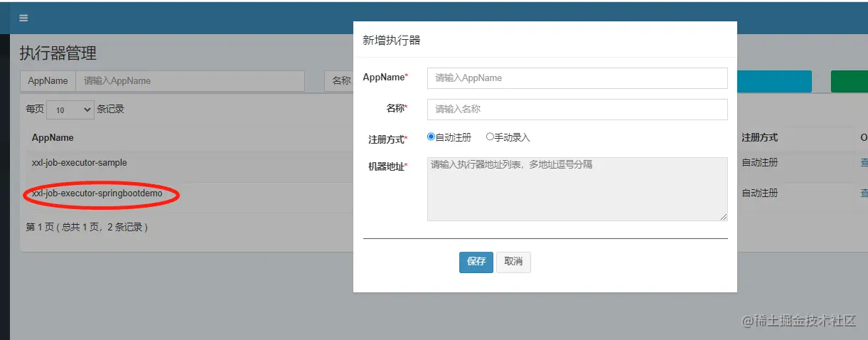Click the xxl-job-executor-springbootdemo row text
This screenshot has height=340, width=868.
coord(97,193)
